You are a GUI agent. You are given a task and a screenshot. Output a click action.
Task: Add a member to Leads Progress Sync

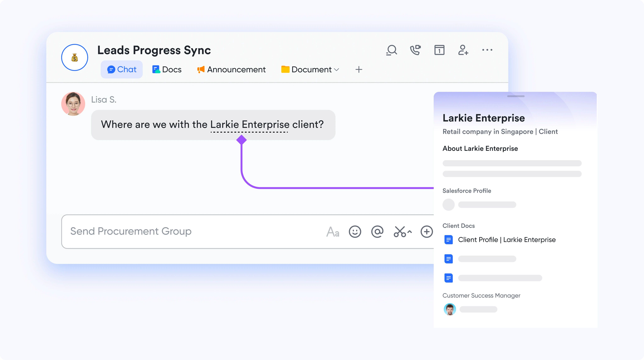pyautogui.click(x=463, y=50)
